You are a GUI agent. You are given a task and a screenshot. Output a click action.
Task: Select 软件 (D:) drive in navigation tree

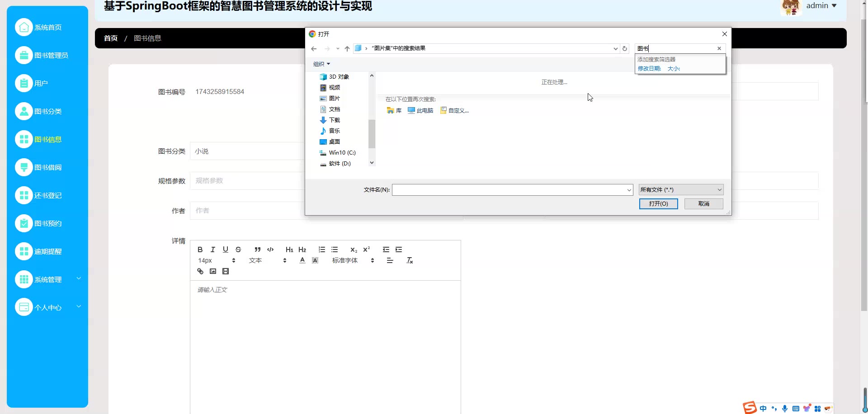tap(335, 164)
